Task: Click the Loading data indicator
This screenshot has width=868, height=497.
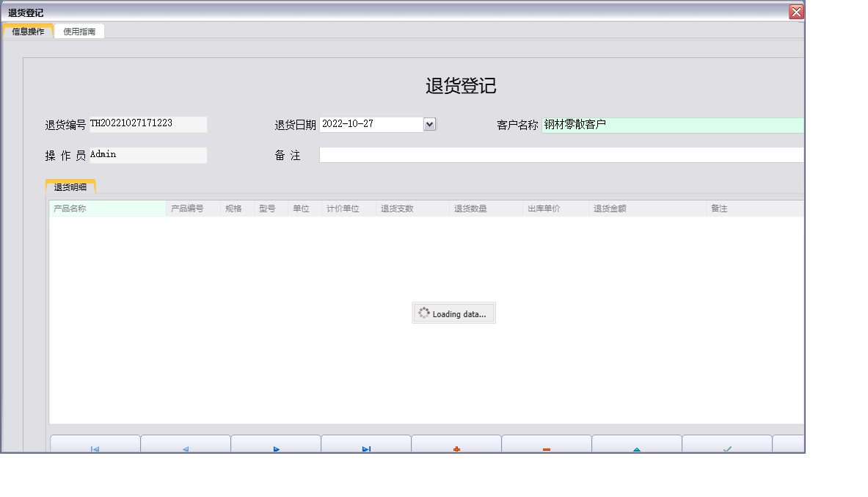Action: [x=453, y=313]
